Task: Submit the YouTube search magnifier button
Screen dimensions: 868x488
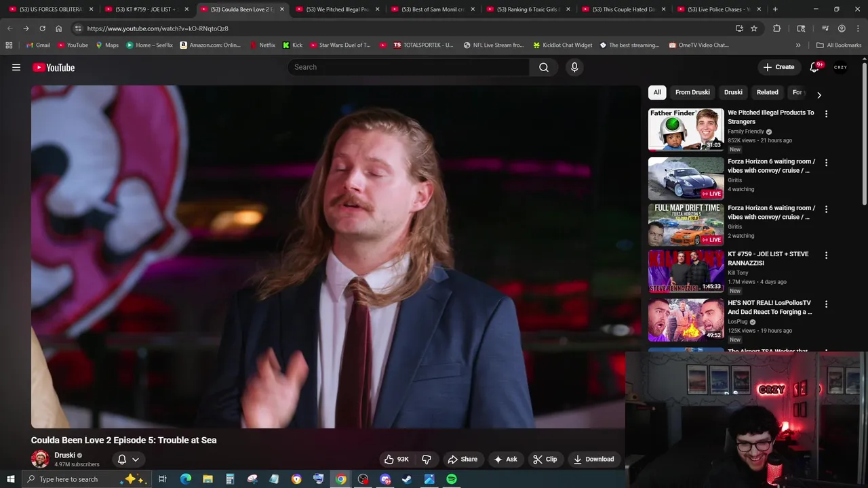Action: [x=543, y=67]
